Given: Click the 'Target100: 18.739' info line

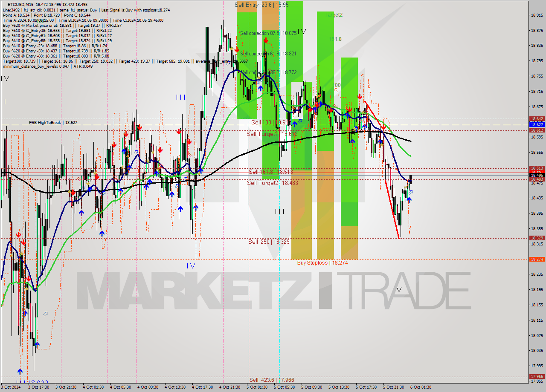Looking at the screenshot, I should 125,61.
